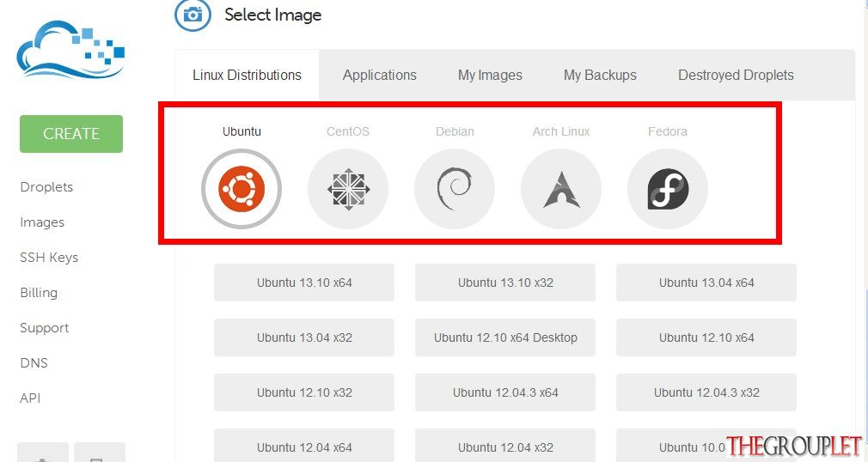Select the Ubuntu distribution icon

(x=241, y=189)
